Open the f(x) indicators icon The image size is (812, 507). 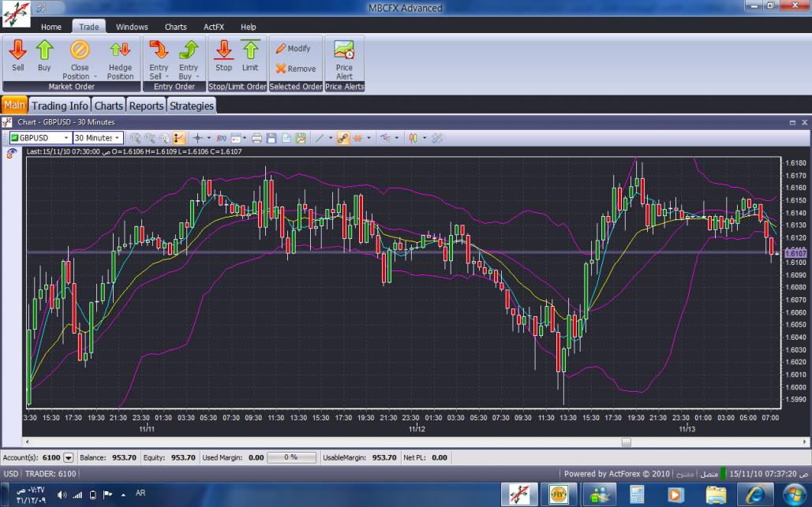click(x=221, y=138)
